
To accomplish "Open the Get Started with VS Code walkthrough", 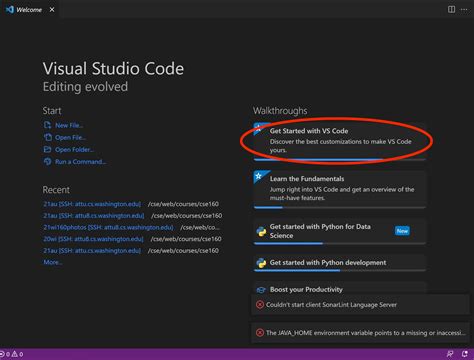I will tap(339, 141).
